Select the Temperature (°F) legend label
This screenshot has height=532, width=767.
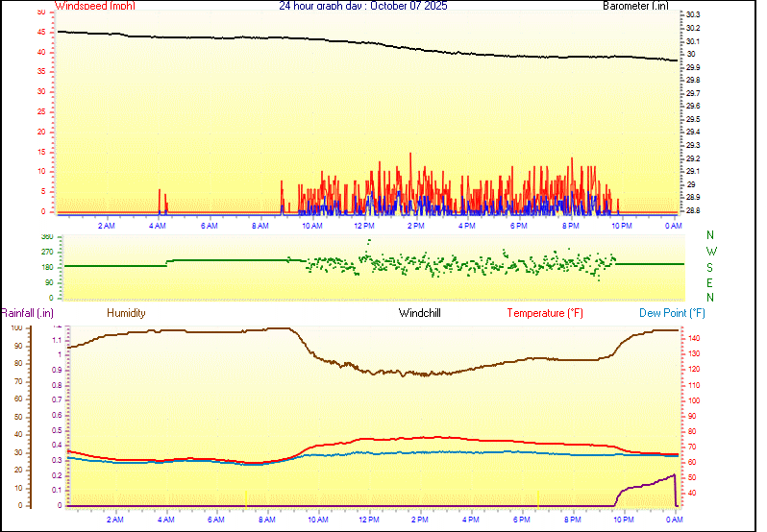pos(544,313)
